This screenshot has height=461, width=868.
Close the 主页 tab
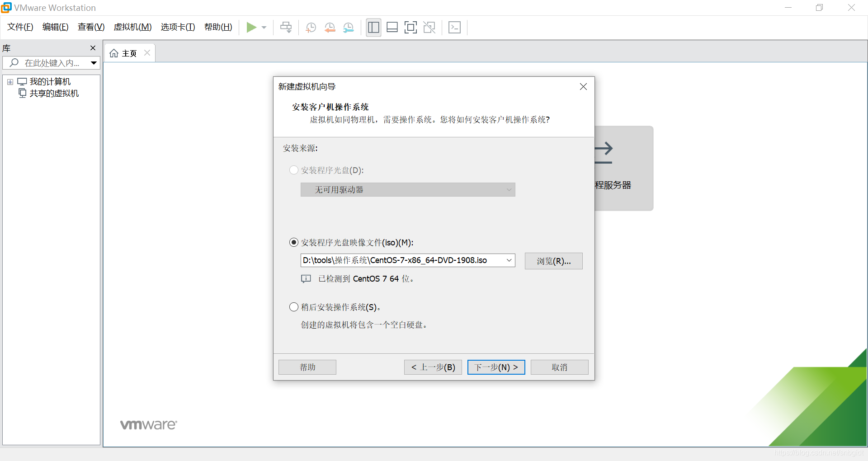tap(147, 53)
